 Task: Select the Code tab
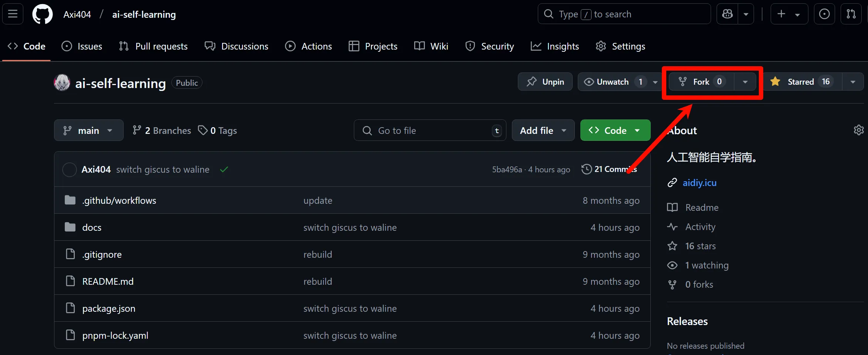tap(27, 46)
